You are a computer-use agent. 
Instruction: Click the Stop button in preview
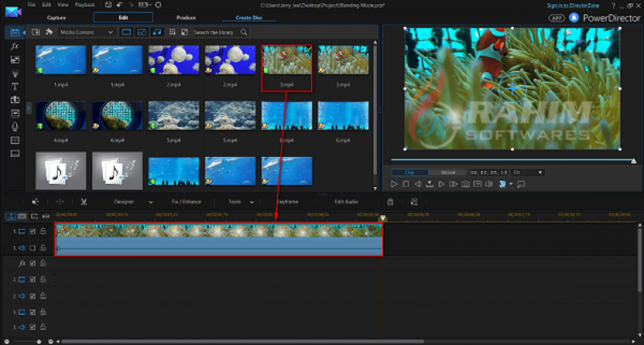pyautogui.click(x=405, y=184)
